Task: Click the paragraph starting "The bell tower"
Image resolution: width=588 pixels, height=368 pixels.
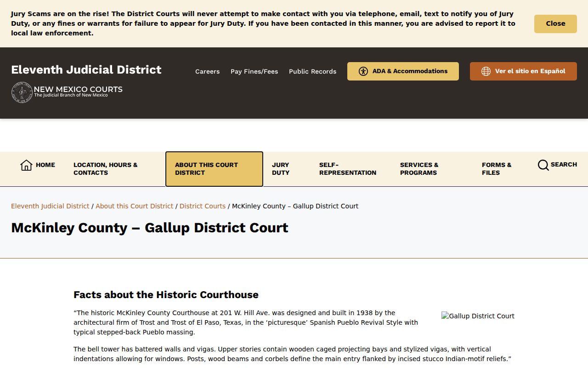Action: click(x=293, y=354)
